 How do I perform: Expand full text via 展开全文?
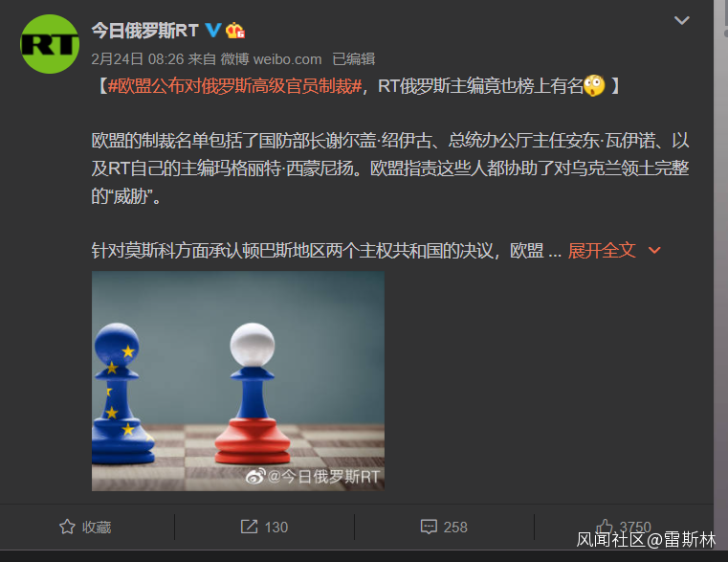click(x=602, y=251)
